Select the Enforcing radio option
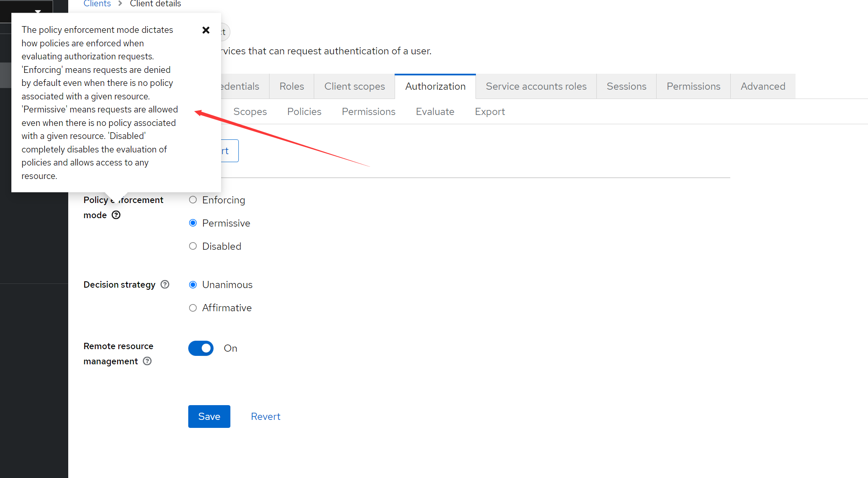The image size is (868, 478). click(193, 200)
